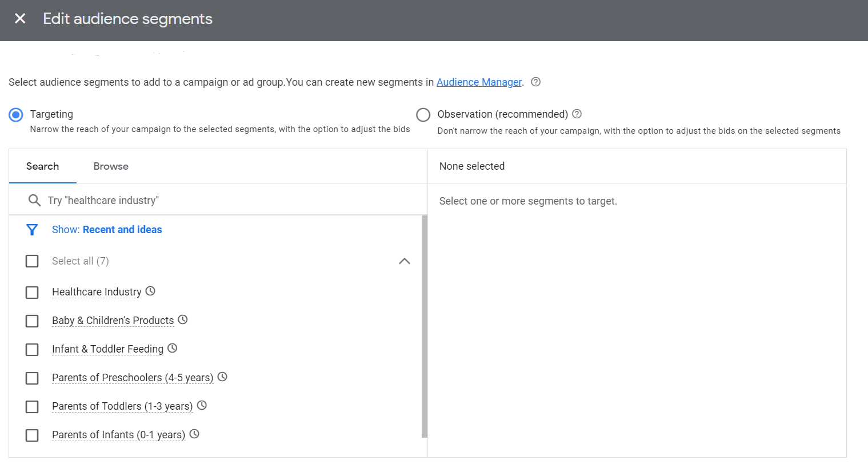Collapse the segment list with chevron
Image resolution: width=868 pixels, height=476 pixels.
click(404, 261)
